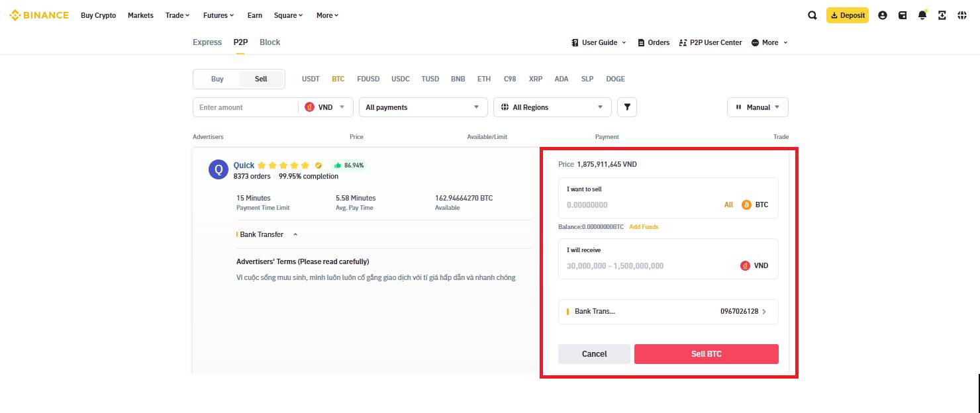The width and height of the screenshot is (980, 413).
Task: Switch to the Block tab
Action: (269, 42)
